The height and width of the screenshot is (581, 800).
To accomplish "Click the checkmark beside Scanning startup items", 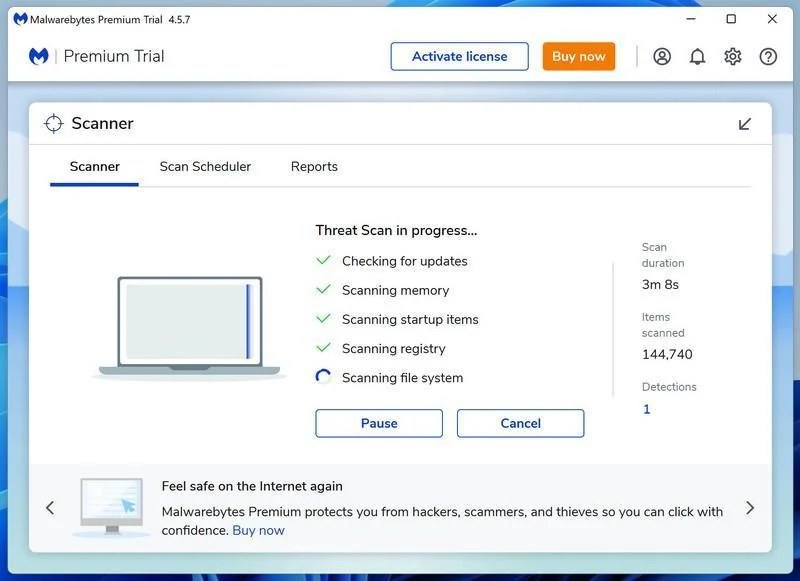I will pos(323,318).
